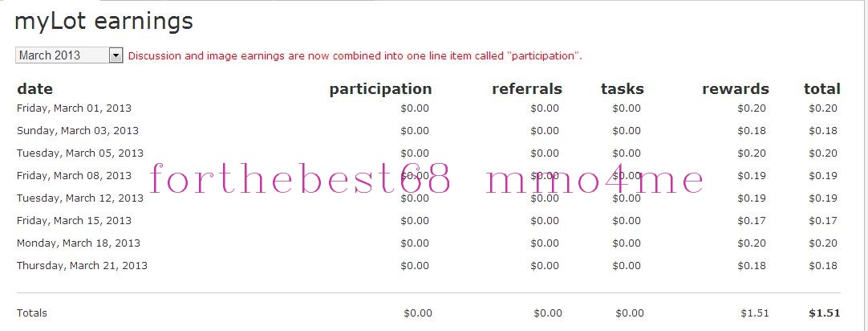Click the "tasks" column header
Viewport: 868px width, 331px height.
click(622, 89)
